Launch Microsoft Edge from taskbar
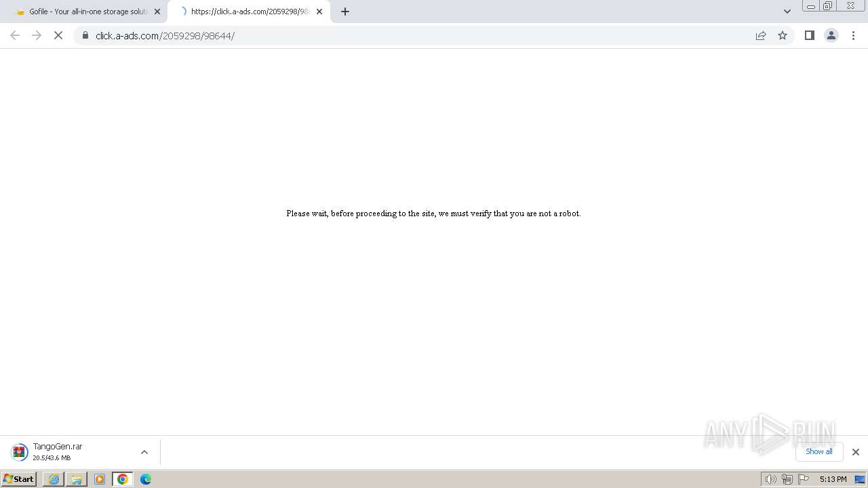 pyautogui.click(x=146, y=479)
